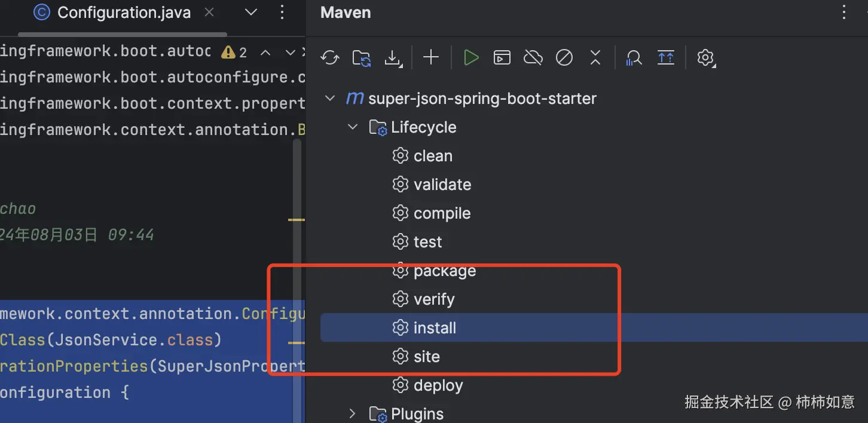Viewport: 868px width, 423px height.
Task: Reload all Maven projects
Action: (330, 57)
